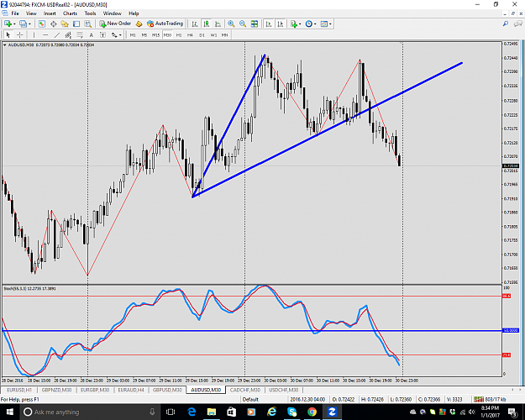Toggle the Terminal window icon
The width and height of the screenshot is (525, 420).
(x=76, y=24)
